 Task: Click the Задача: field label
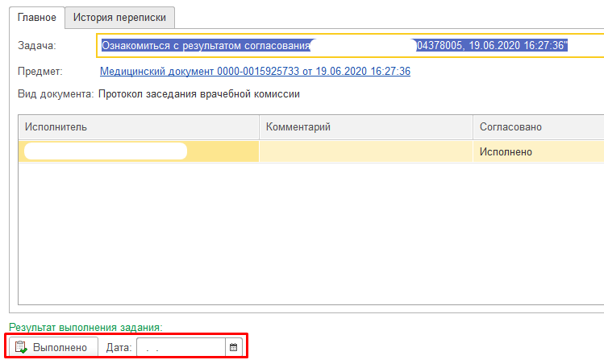tap(36, 46)
